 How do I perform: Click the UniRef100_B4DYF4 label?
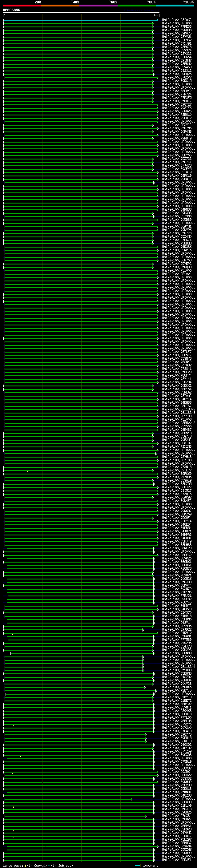(x=177, y=399)
